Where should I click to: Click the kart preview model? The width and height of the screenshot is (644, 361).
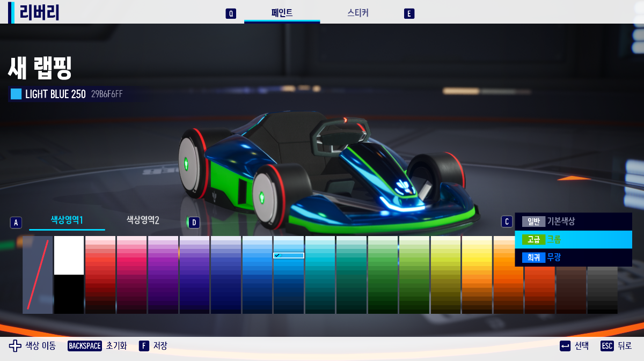click(x=328, y=172)
